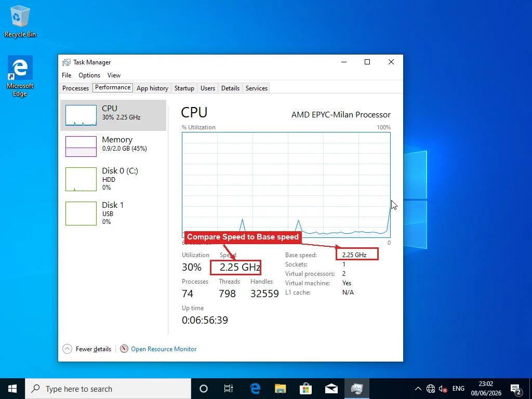Switch to the Users tab
Viewport: 532px width, 399px height.
[208, 88]
